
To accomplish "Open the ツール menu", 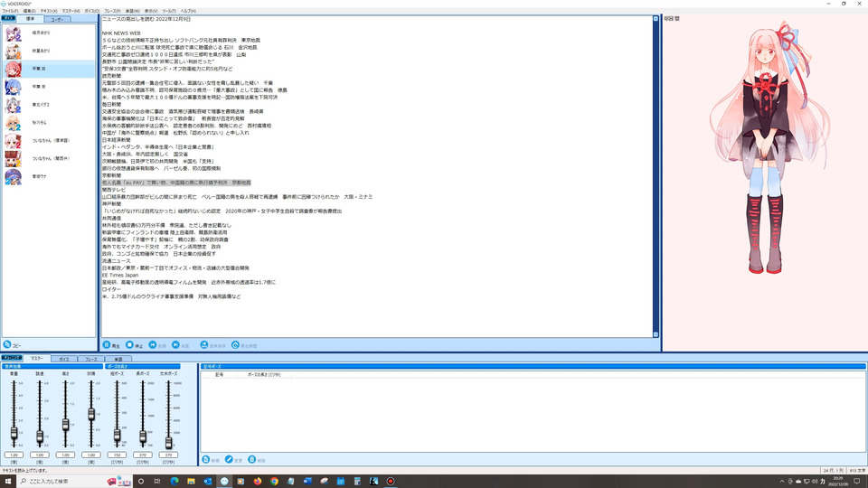I will (169, 11).
